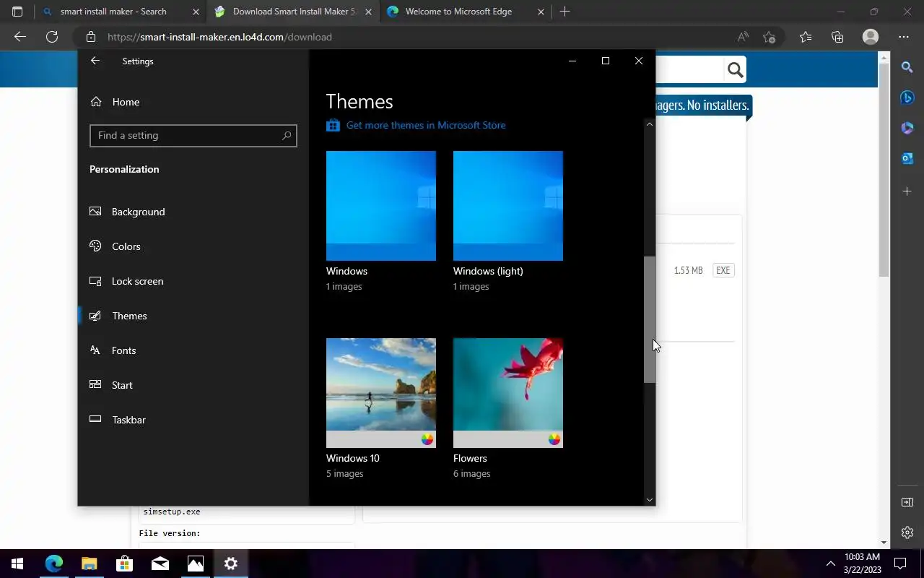This screenshot has width=924, height=578.
Task: Click the Find a setting search box
Action: (193, 136)
